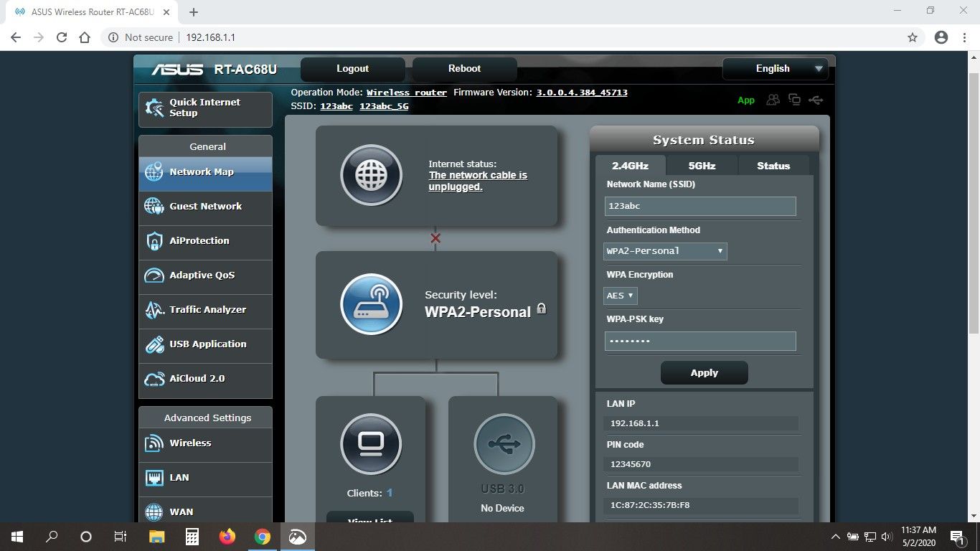
Task: Click the USB 3.0 device icon
Action: pos(504,443)
